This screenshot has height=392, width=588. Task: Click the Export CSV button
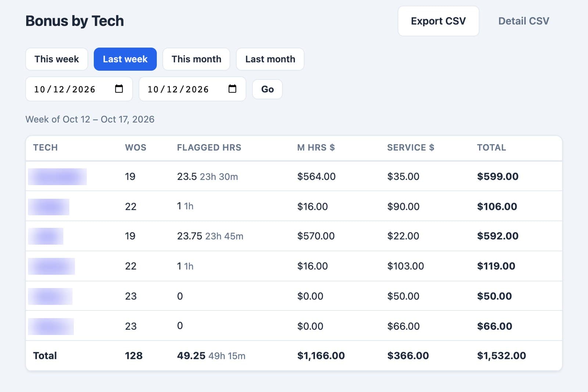click(x=438, y=21)
